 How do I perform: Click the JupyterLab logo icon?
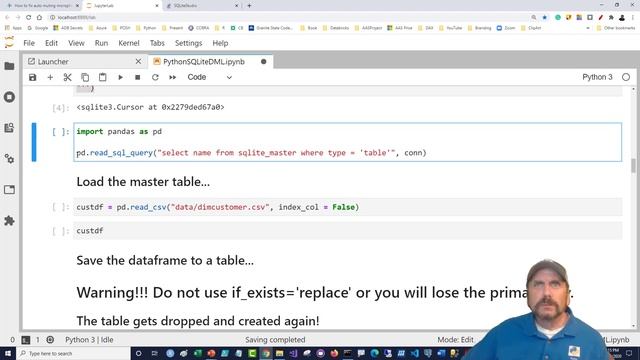pos(9,42)
